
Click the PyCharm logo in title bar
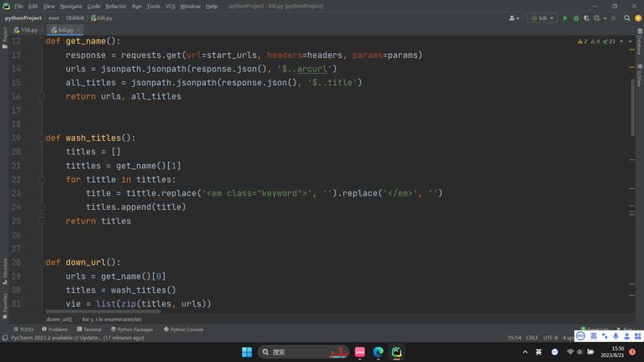pos(6,6)
